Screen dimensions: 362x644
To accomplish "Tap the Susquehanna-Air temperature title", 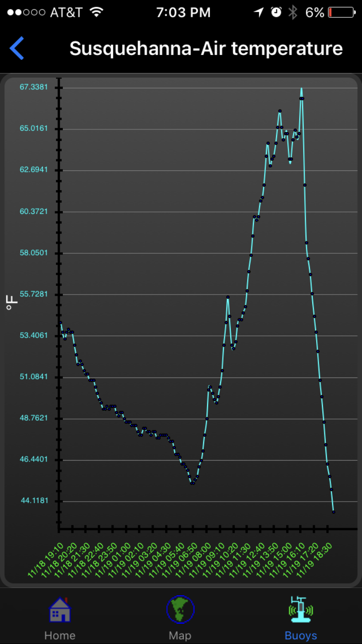I will point(206,49).
